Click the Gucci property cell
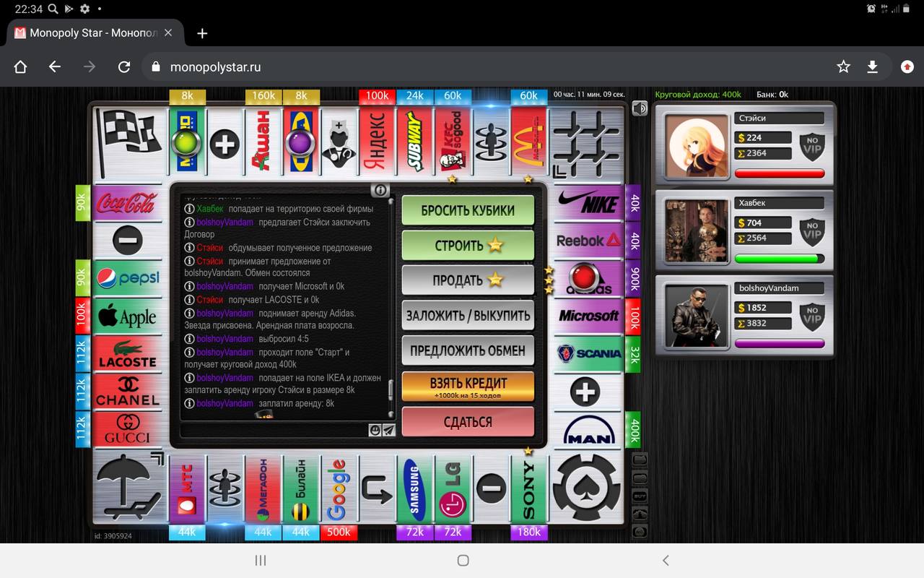This screenshot has height=578, width=924. [x=128, y=428]
